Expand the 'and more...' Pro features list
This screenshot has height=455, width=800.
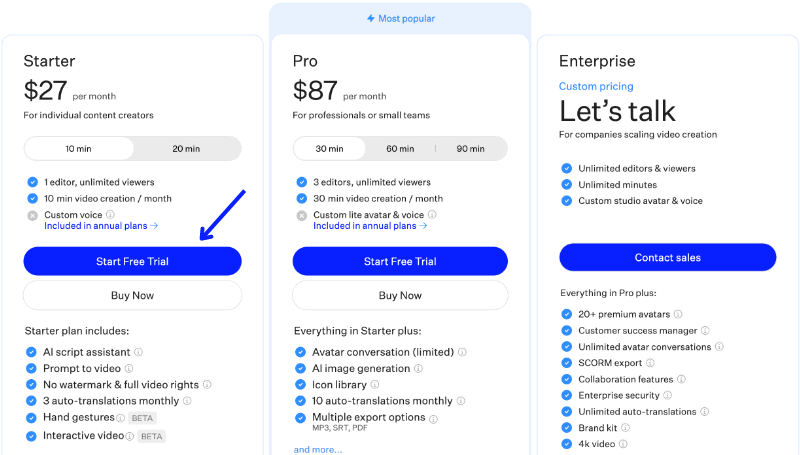tap(317, 450)
